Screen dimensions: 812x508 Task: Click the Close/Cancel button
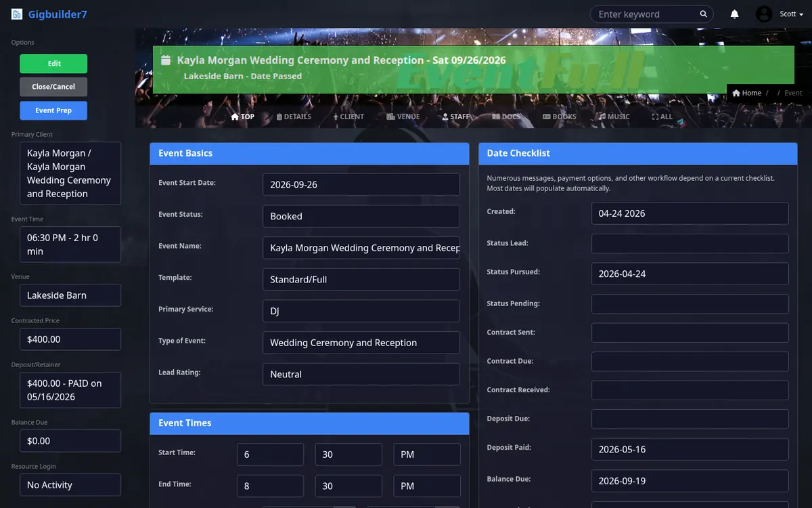pos(53,87)
